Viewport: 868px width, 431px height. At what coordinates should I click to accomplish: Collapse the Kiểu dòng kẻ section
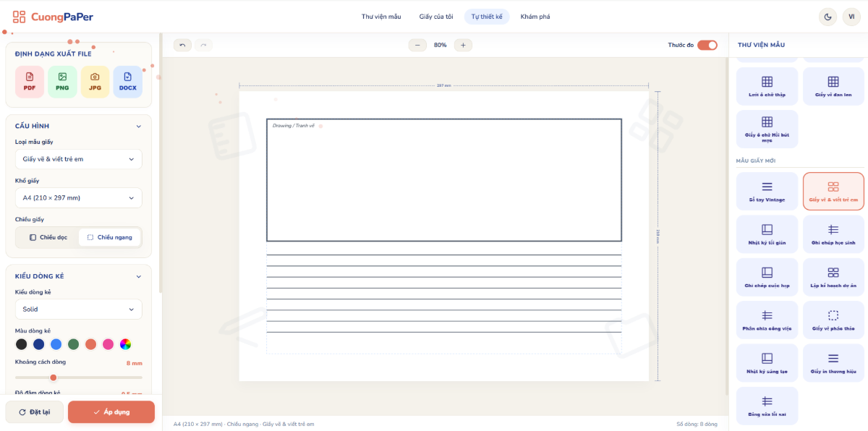tap(139, 276)
